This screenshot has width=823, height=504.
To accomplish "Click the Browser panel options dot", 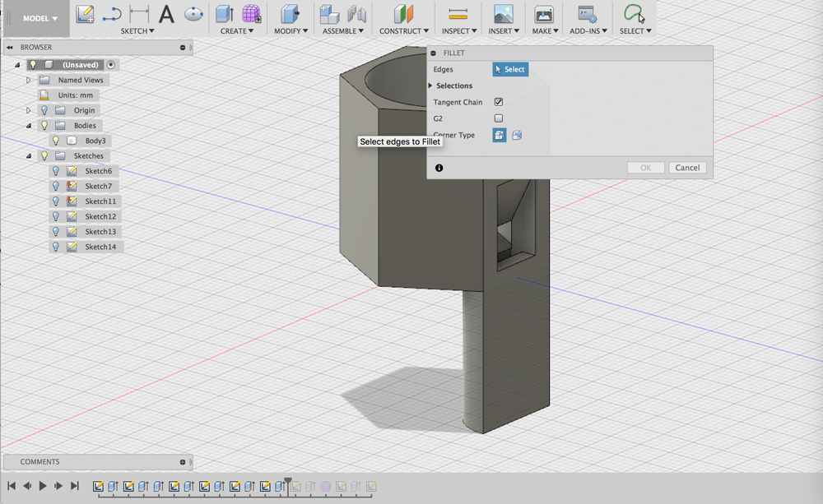I will click(183, 47).
